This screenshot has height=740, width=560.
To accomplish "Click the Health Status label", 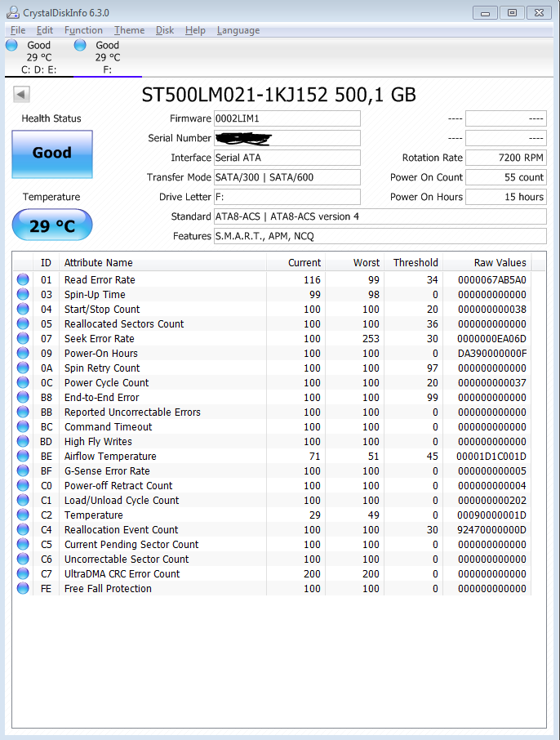I will (51, 118).
